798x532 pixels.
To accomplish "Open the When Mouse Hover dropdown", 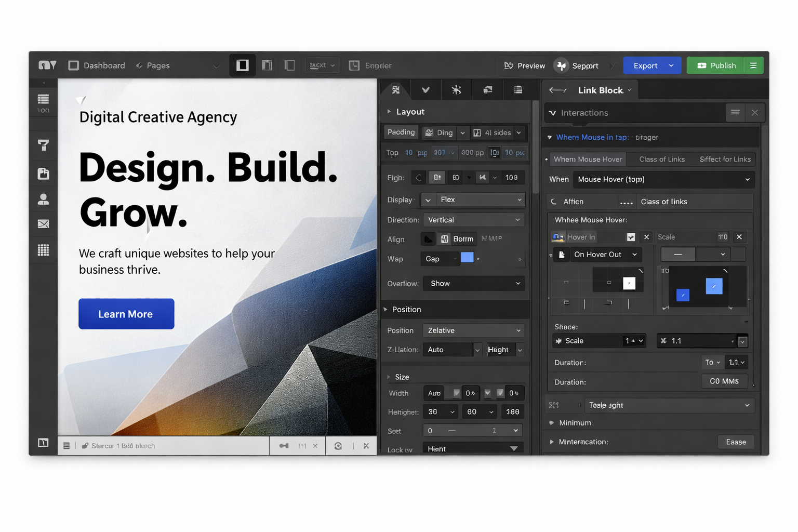I will [x=663, y=179].
